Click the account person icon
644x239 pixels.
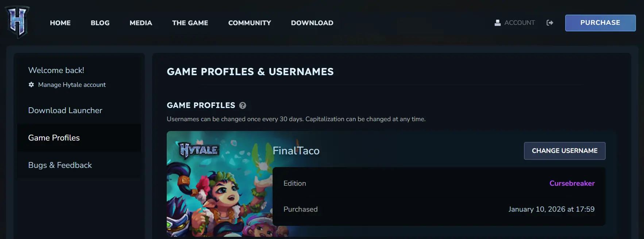(x=497, y=23)
